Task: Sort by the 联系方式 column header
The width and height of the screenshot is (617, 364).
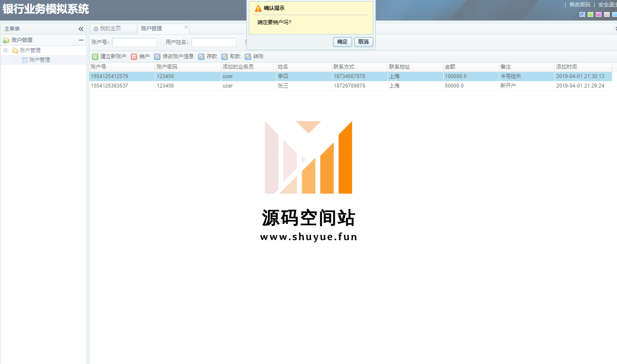Action: pyautogui.click(x=360, y=67)
